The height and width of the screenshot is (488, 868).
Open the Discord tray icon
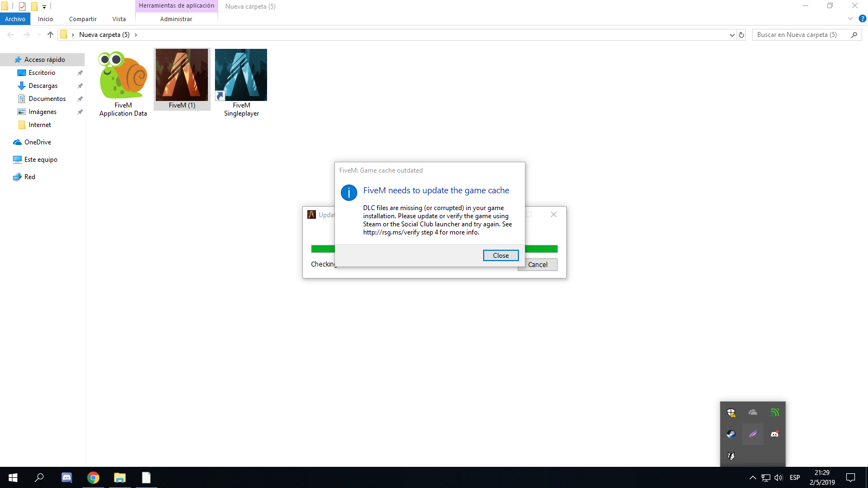[x=775, y=434]
